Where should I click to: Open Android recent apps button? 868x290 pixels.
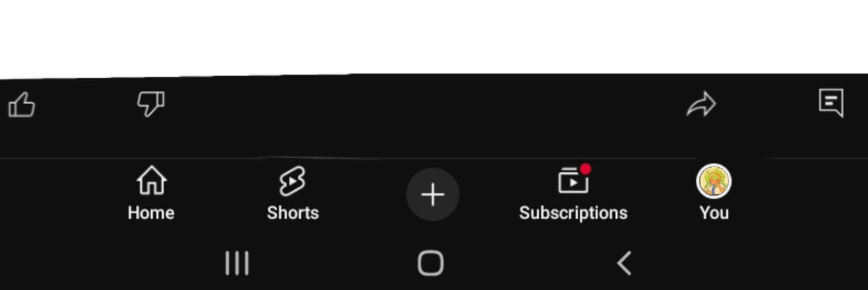(237, 264)
